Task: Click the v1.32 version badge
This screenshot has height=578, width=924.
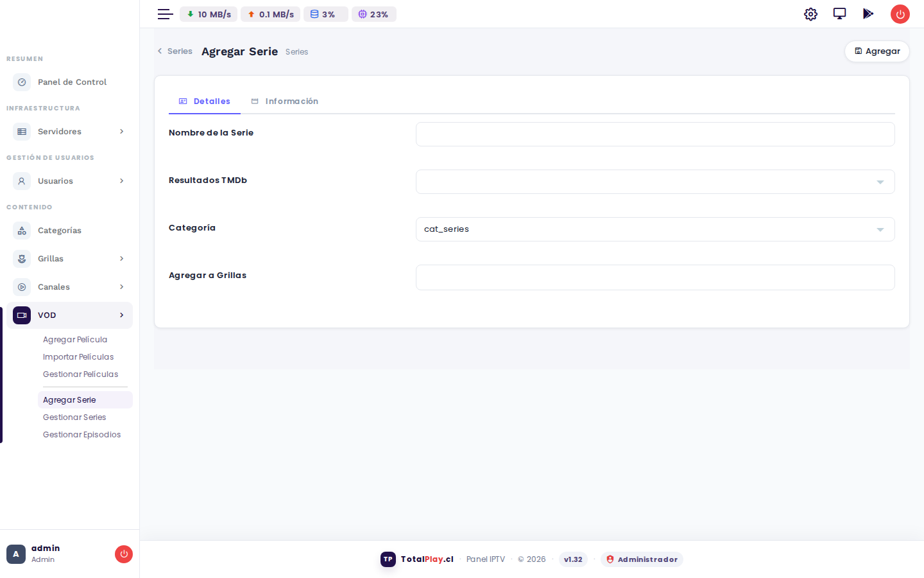Action: pos(573,559)
